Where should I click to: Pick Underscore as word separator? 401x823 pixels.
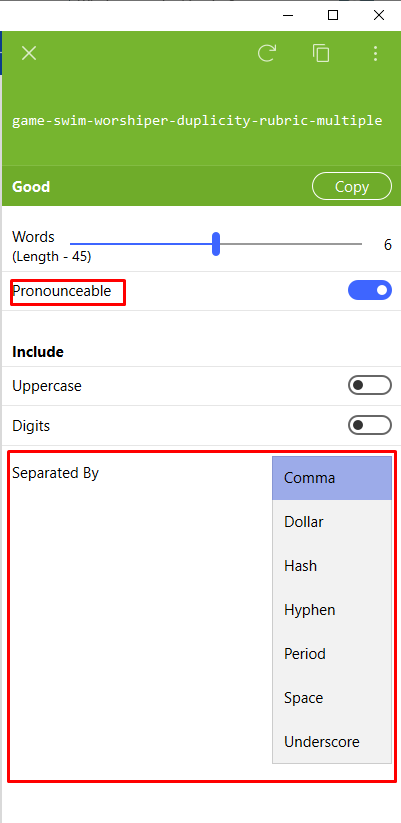click(x=332, y=742)
